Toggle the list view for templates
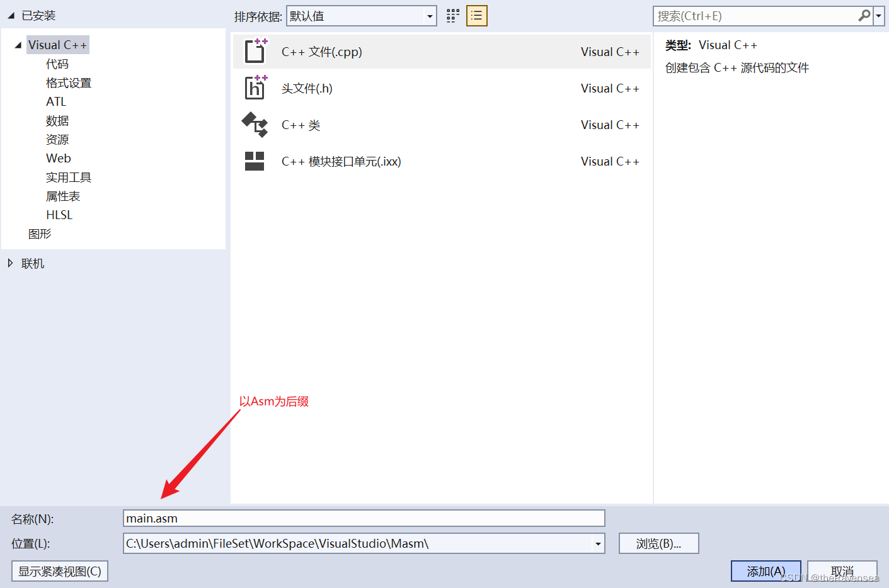This screenshot has height=588, width=889. 476,15
